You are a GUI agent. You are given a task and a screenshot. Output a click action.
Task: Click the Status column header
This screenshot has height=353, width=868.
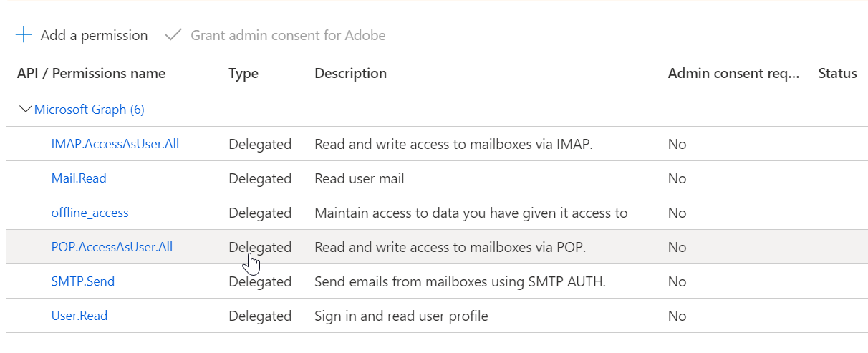[837, 73]
